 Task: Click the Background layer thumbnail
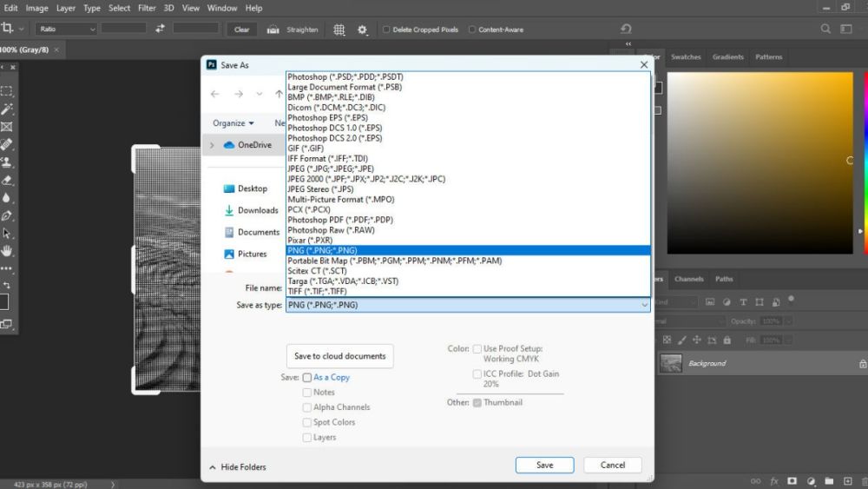coord(671,363)
